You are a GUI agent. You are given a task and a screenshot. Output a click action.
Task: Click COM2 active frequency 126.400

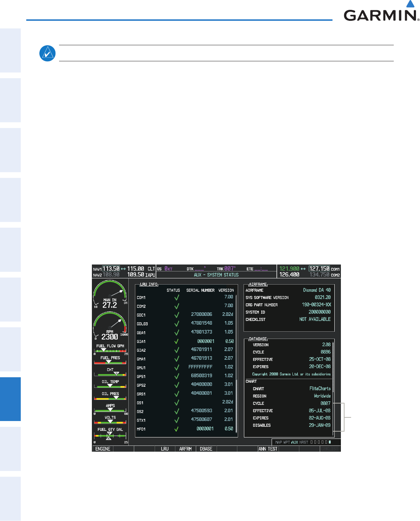(x=289, y=275)
